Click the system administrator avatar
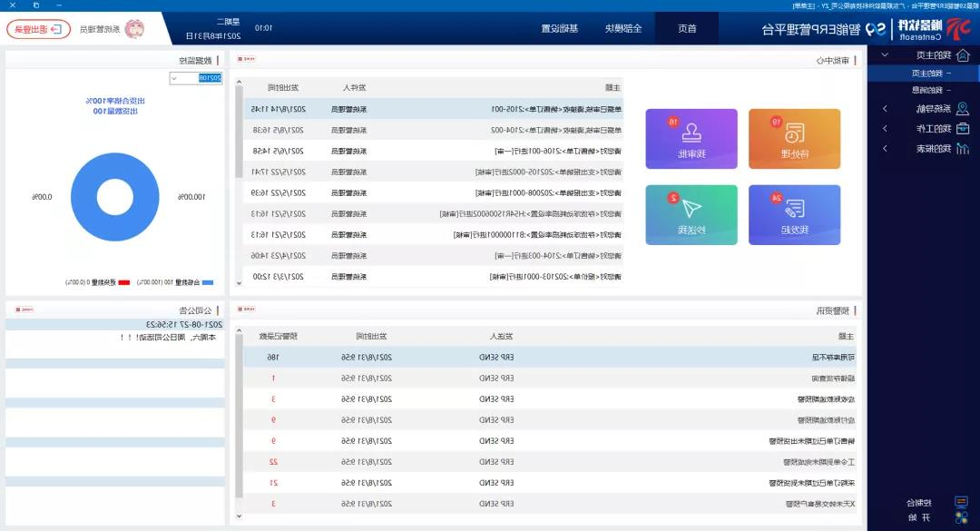980x531 pixels. (x=134, y=29)
